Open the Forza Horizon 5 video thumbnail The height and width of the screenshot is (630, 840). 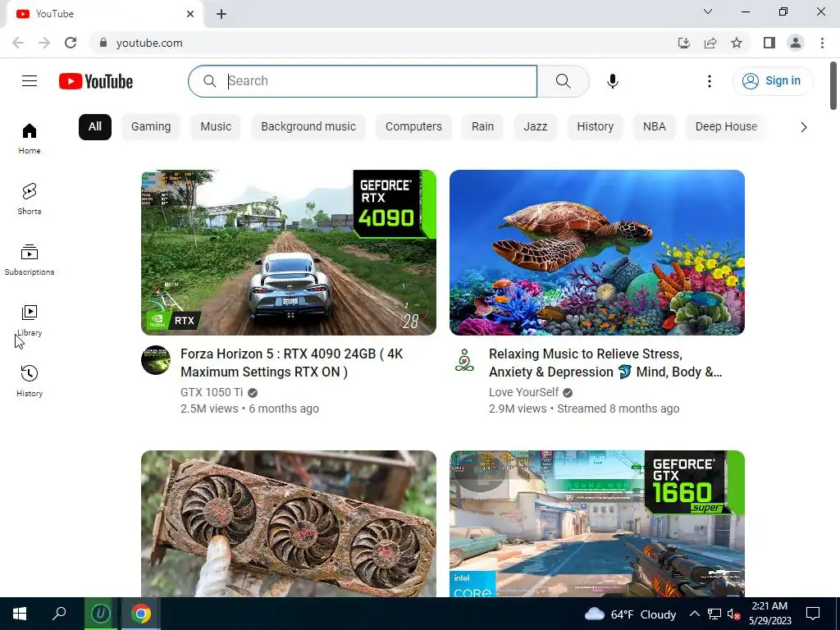point(289,253)
